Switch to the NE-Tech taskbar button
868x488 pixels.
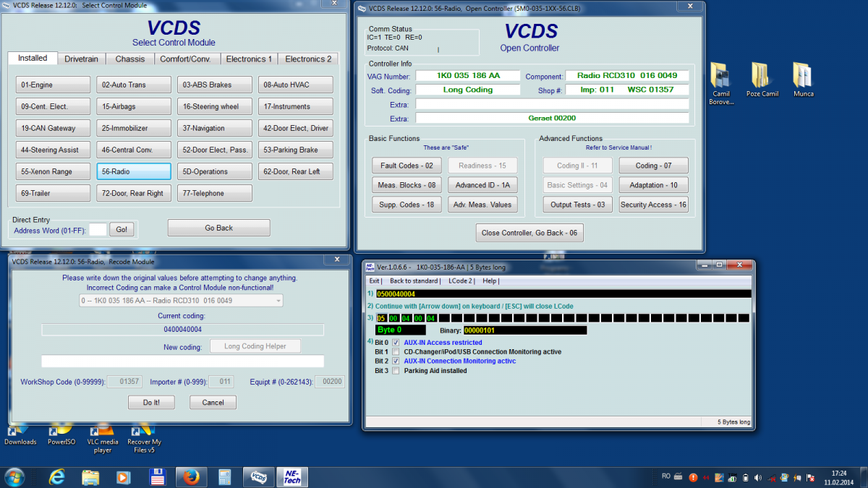click(x=293, y=476)
